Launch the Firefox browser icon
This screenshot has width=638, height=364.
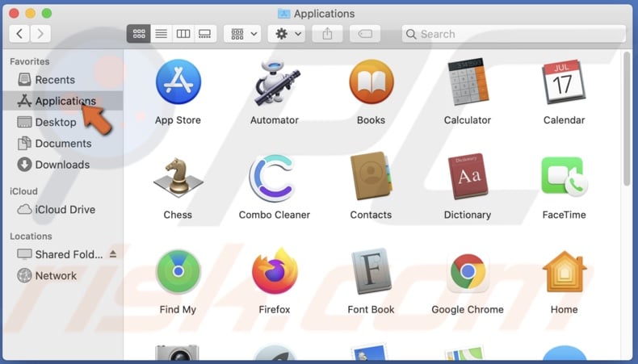(x=275, y=272)
